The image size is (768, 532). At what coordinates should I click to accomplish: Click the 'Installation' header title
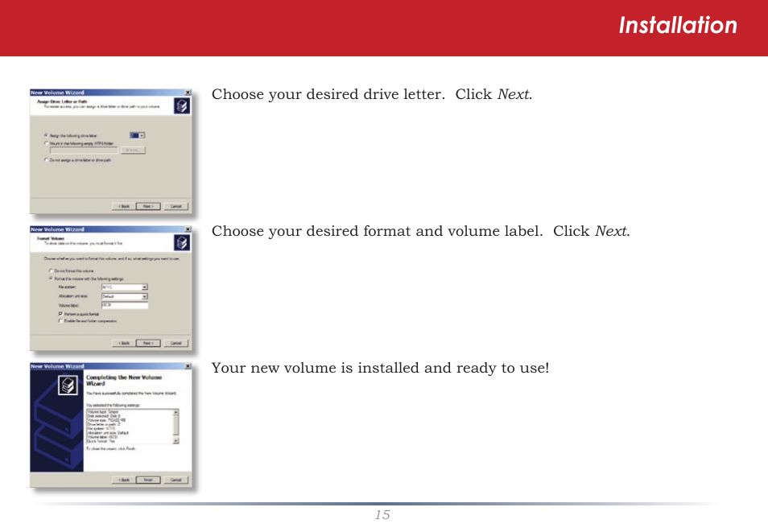coord(678,25)
